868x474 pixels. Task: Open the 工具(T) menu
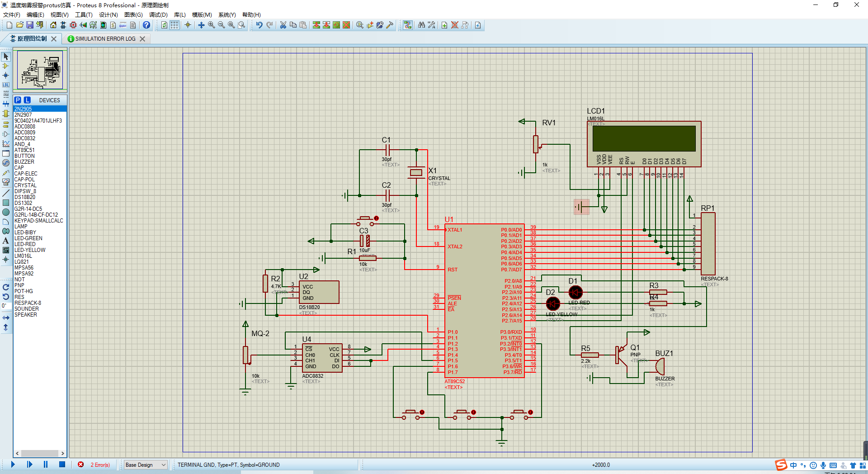pos(84,15)
